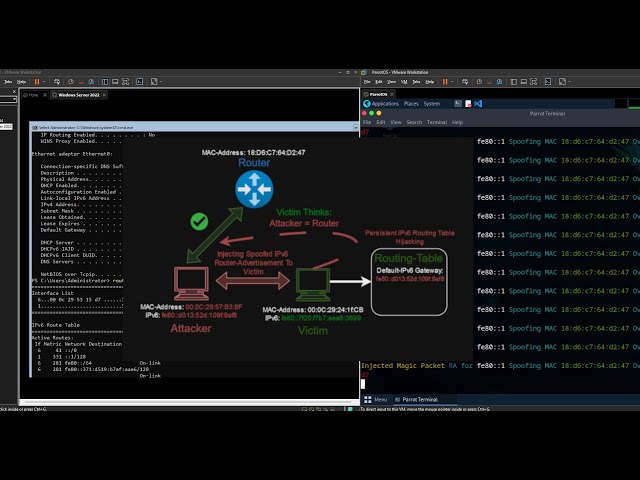Pause the ParrotOS VM with orange pause icon
The image size is (640, 480).
click(x=445, y=82)
